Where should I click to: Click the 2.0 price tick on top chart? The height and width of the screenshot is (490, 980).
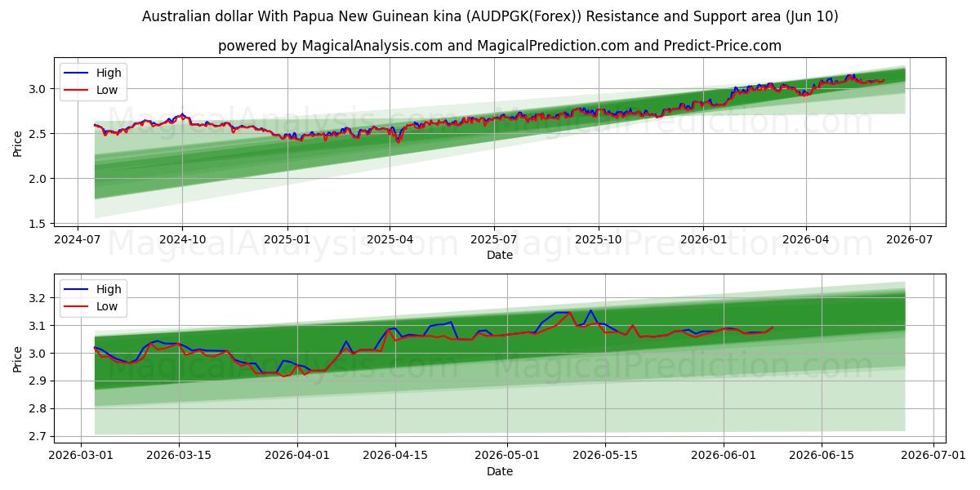coord(39,178)
